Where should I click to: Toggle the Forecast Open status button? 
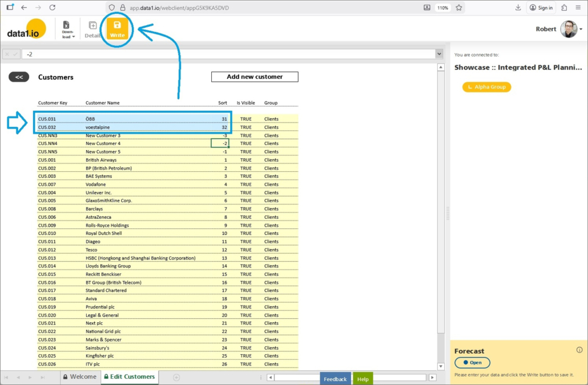pos(472,363)
